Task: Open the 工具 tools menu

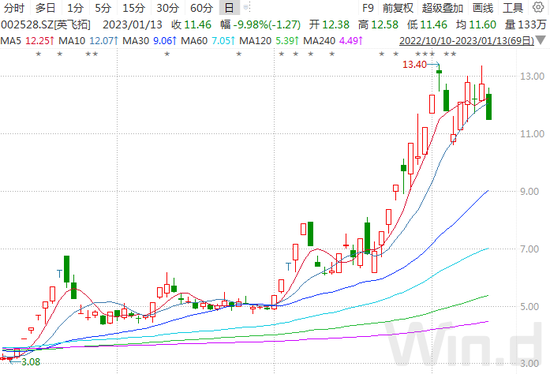Action: pyautogui.click(x=513, y=8)
